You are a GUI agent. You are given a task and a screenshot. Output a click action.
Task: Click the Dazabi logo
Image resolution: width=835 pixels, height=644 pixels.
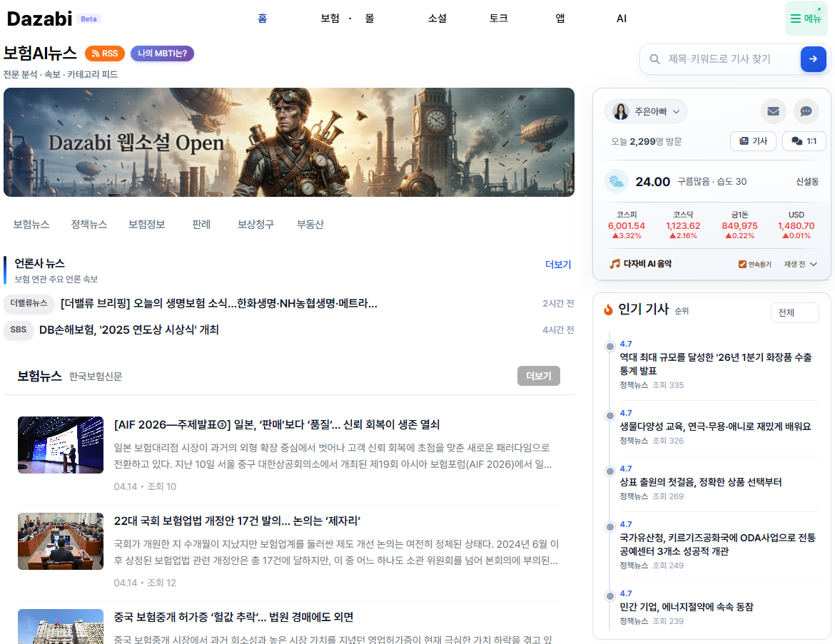[x=40, y=19]
